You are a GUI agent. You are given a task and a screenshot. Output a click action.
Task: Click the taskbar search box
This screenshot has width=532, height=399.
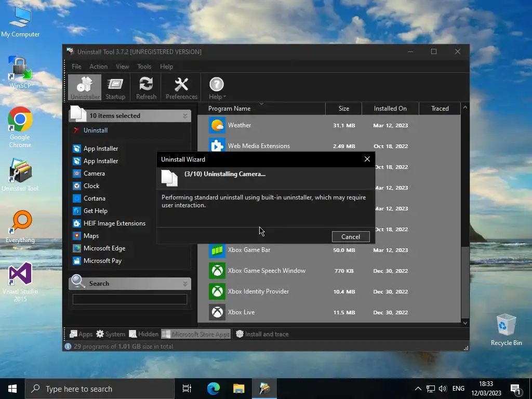pos(100,389)
